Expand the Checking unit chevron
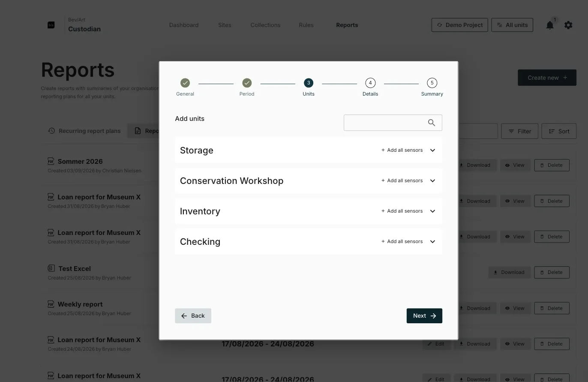This screenshot has width=588, height=382. pos(432,242)
